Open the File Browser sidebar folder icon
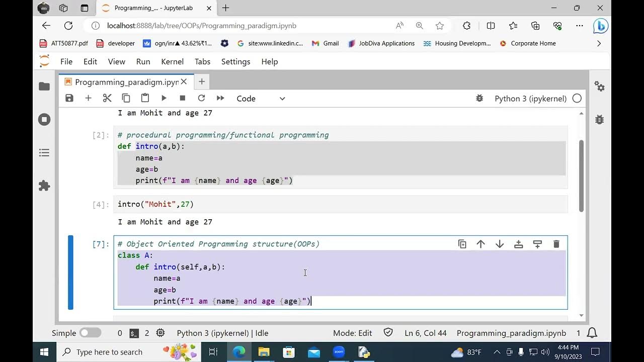Viewport: 644px width, 362px height. point(44,86)
